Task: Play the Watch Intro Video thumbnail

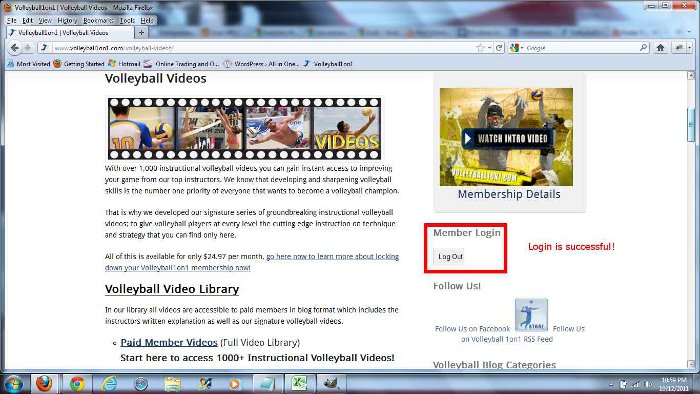Action: (x=506, y=137)
